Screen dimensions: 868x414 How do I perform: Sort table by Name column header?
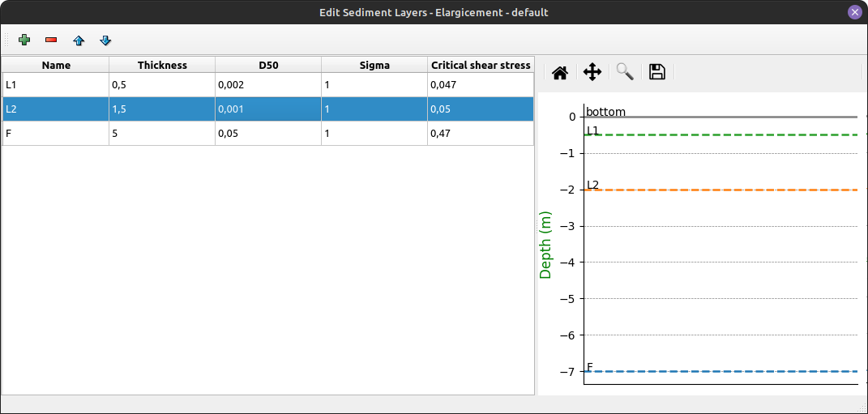pos(56,65)
